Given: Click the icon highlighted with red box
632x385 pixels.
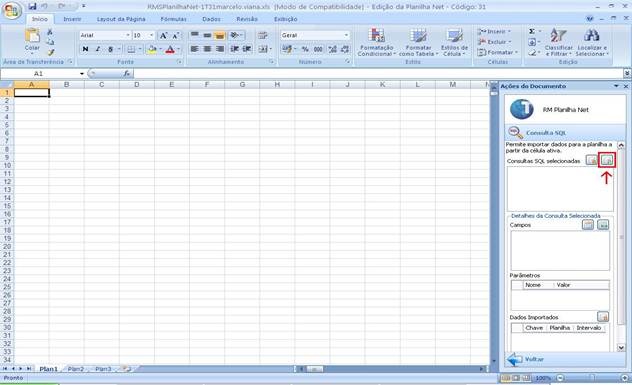Looking at the screenshot, I should (x=607, y=160).
